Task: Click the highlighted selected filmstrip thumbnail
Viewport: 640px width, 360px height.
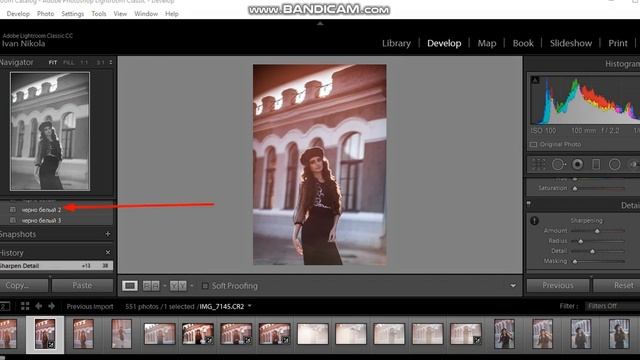Action: pyautogui.click(x=45, y=334)
